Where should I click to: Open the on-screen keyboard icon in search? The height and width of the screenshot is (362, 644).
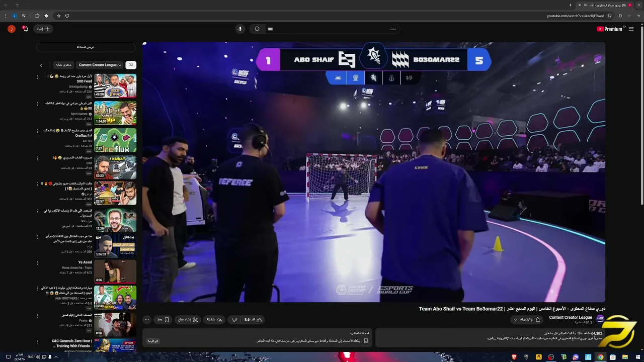(x=270, y=29)
